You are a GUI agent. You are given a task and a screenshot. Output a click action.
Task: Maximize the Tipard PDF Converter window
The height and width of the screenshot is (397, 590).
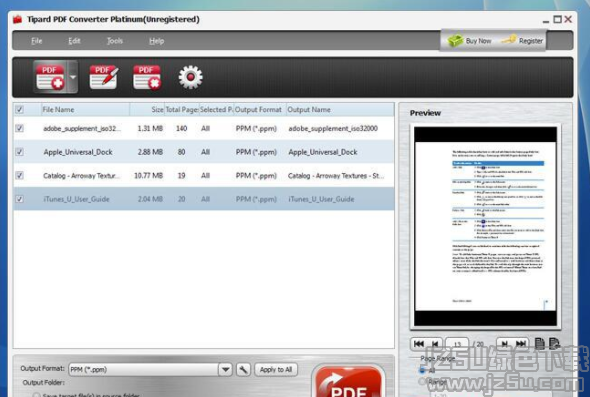[x=557, y=19]
